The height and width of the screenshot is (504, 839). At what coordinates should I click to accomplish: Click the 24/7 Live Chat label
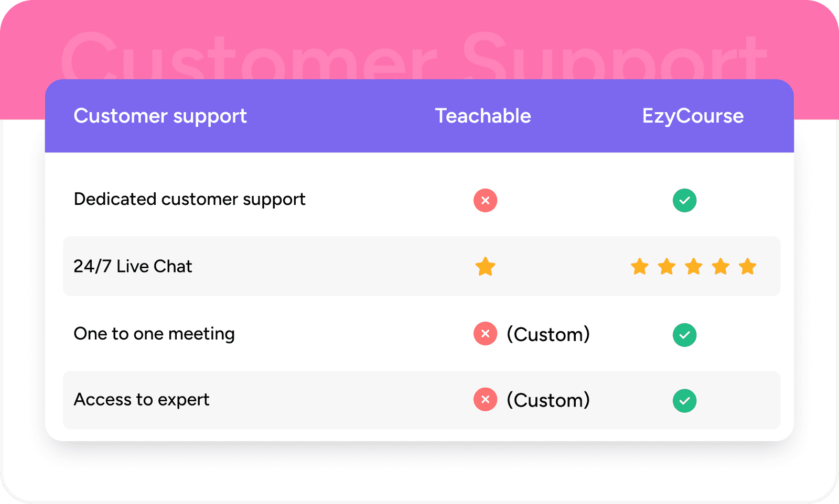pyautogui.click(x=133, y=266)
